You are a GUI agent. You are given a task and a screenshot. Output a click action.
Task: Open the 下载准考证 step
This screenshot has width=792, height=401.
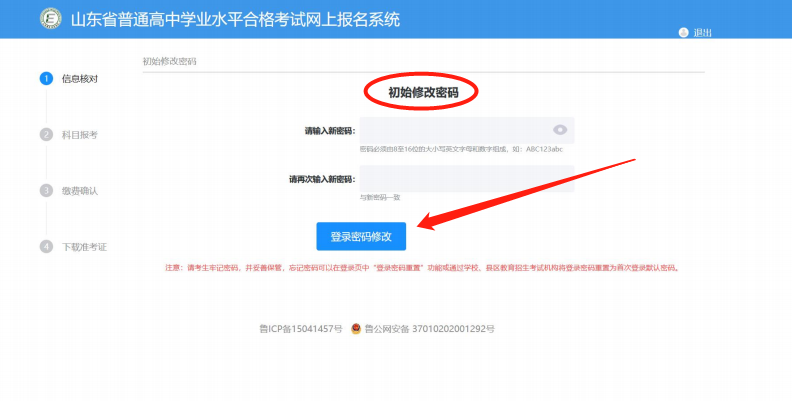click(x=84, y=246)
